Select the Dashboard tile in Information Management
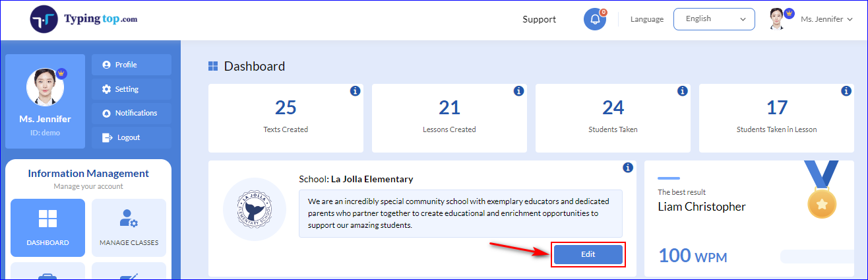This screenshot has width=868, height=280. 47,228
